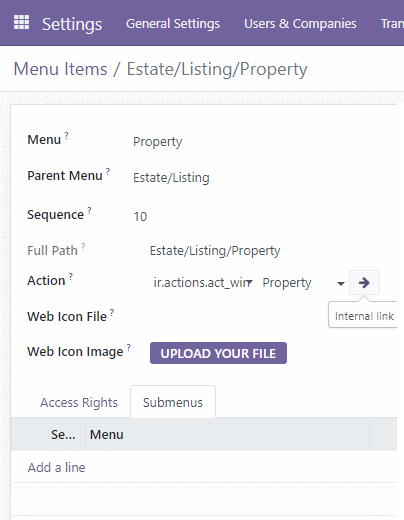Switch to the Access Rights tab
Screen dimensions: 404x520
79,402
